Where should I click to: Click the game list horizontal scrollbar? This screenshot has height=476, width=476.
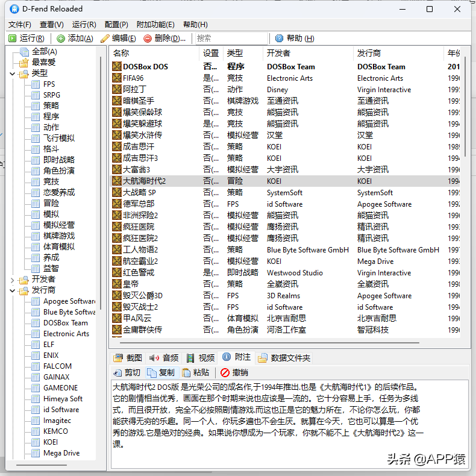[x=269, y=343]
